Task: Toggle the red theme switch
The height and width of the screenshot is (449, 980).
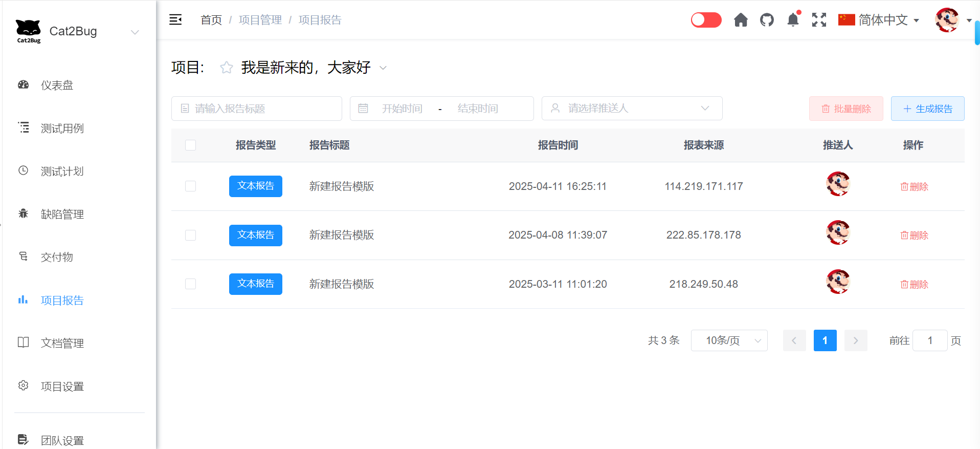Action: (x=706, y=20)
